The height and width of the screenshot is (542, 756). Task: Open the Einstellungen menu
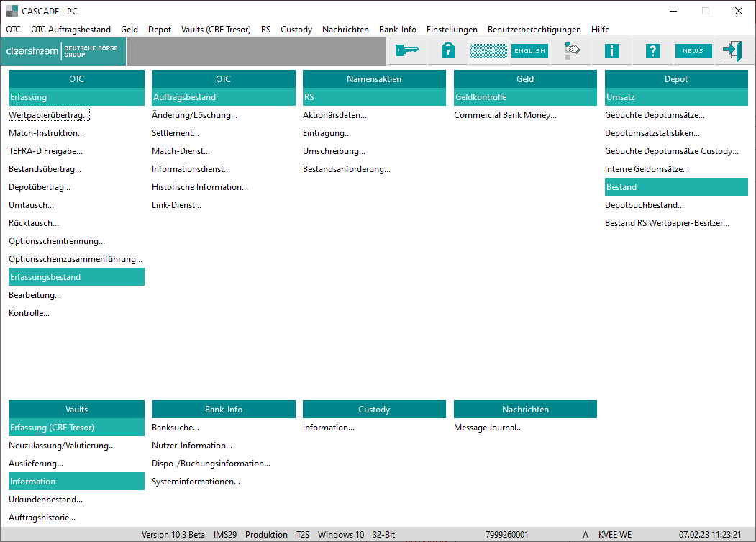point(452,30)
